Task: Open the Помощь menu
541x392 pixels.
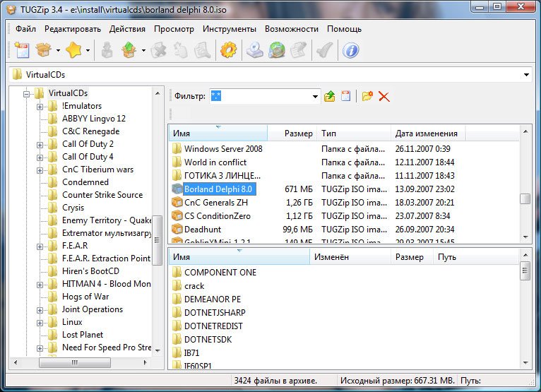Action: coord(345,29)
